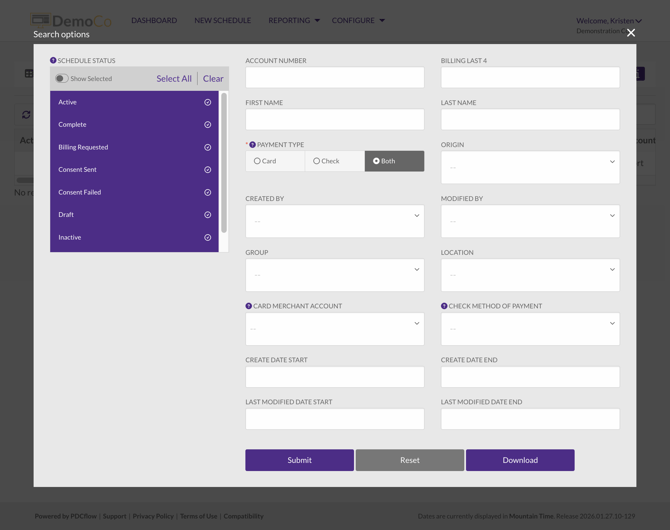The width and height of the screenshot is (670, 530).
Task: Click the DemoCo logo
Action: (x=71, y=21)
